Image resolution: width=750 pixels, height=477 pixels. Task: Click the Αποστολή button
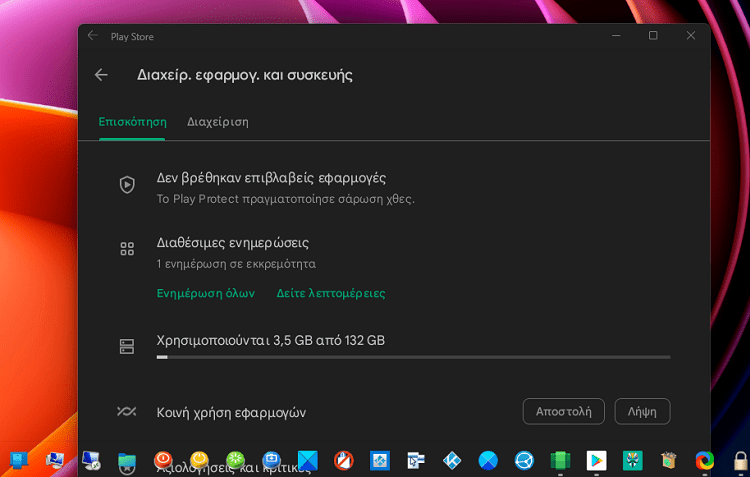563,411
